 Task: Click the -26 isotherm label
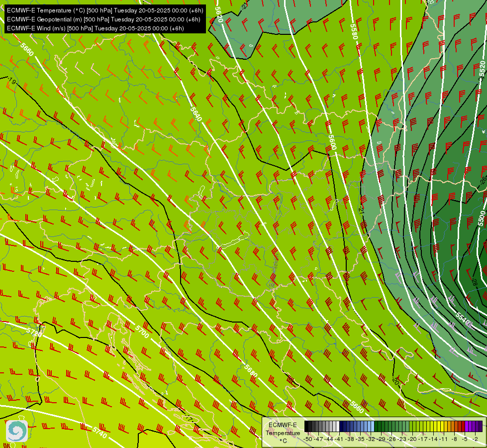484,180
